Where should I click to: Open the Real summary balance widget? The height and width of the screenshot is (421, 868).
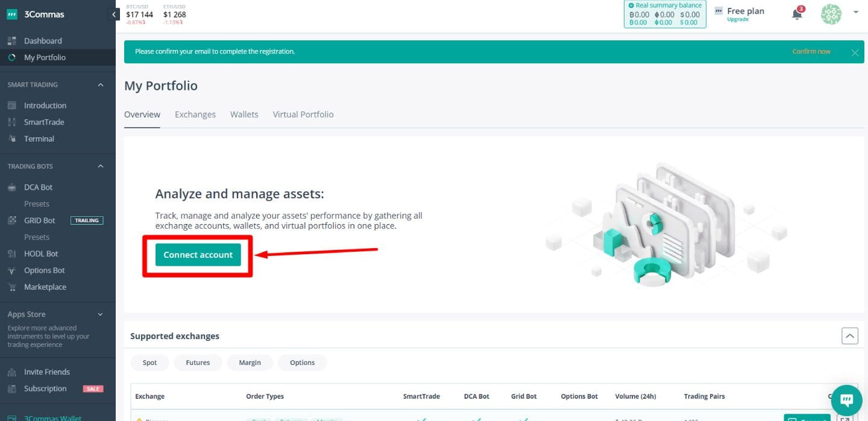coord(665,14)
